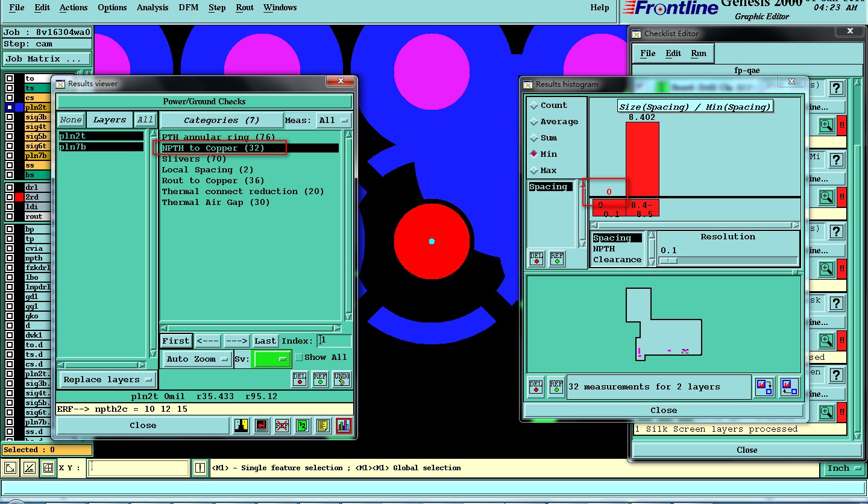Open help icon for the 'en' checklist item
Screen dimensions: 868x504
(x=836, y=374)
